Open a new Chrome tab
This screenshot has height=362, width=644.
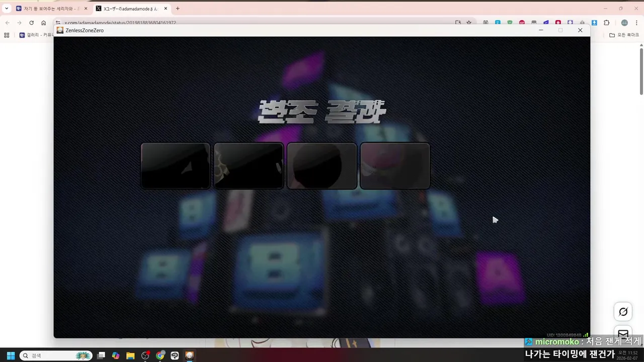click(178, 9)
